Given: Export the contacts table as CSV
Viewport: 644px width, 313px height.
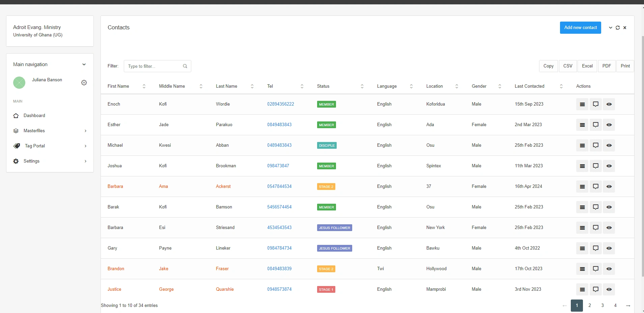Looking at the screenshot, I should pyautogui.click(x=568, y=66).
